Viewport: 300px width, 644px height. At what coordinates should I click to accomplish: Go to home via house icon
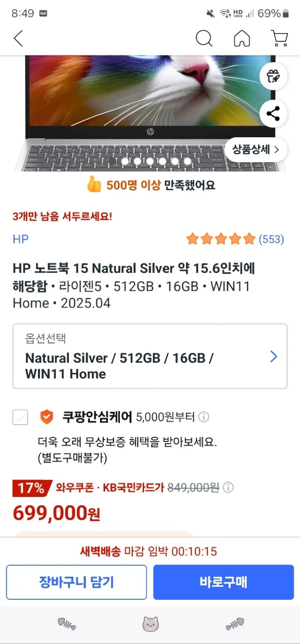point(242,39)
